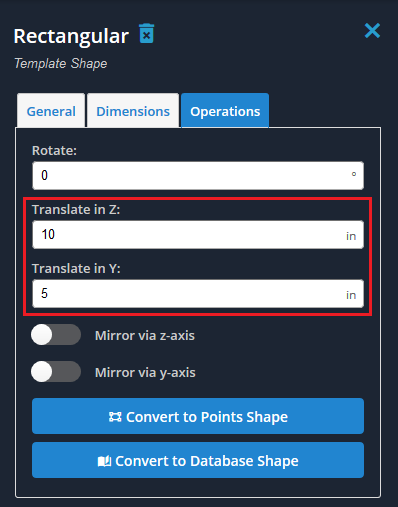
Task: Click the book icon on database button
Action: pyautogui.click(x=104, y=461)
